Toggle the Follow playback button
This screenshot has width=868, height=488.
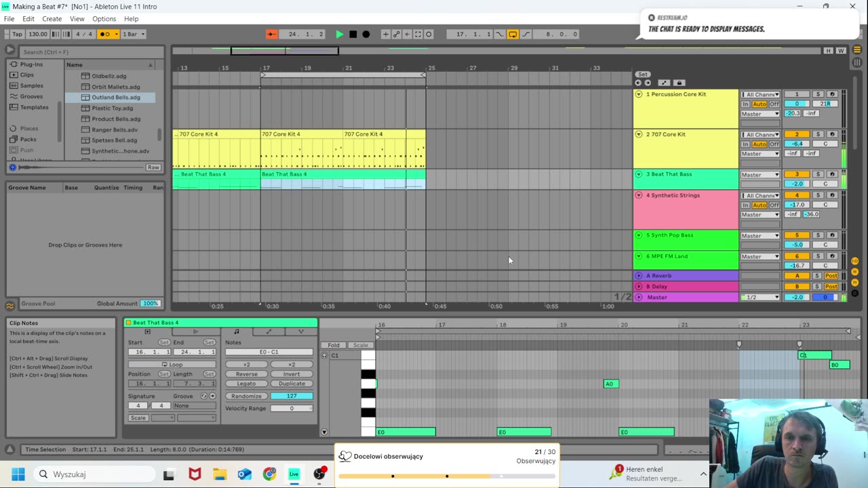[x=271, y=34]
